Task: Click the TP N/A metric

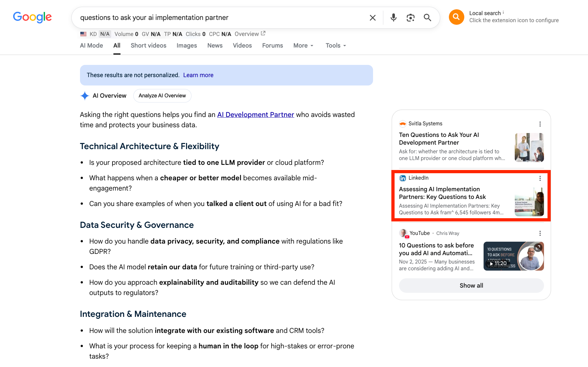Action: pyautogui.click(x=173, y=34)
